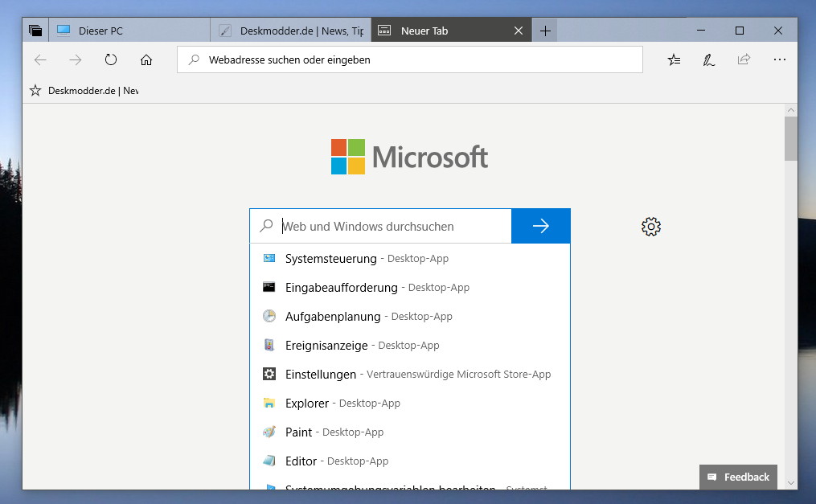This screenshot has width=816, height=504.
Task: Switch to the Deskmodder.de tab
Action: tap(291, 31)
